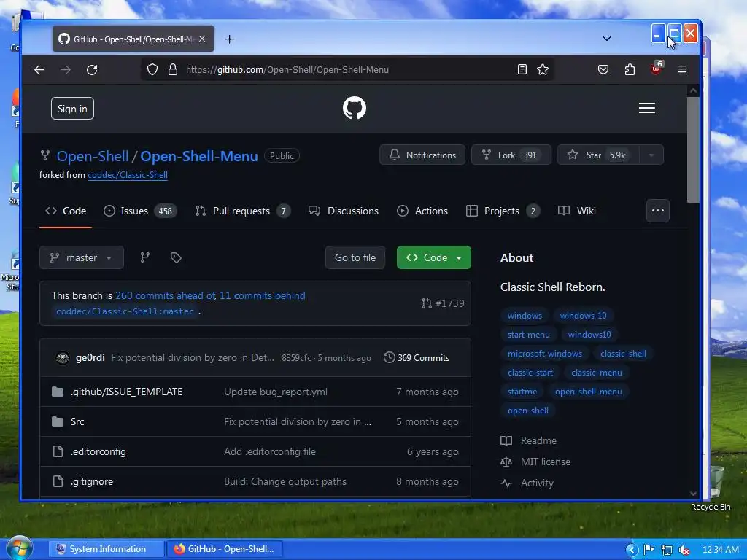The image size is (747, 560).
Task: Click the address bar URL field
Action: click(x=348, y=69)
